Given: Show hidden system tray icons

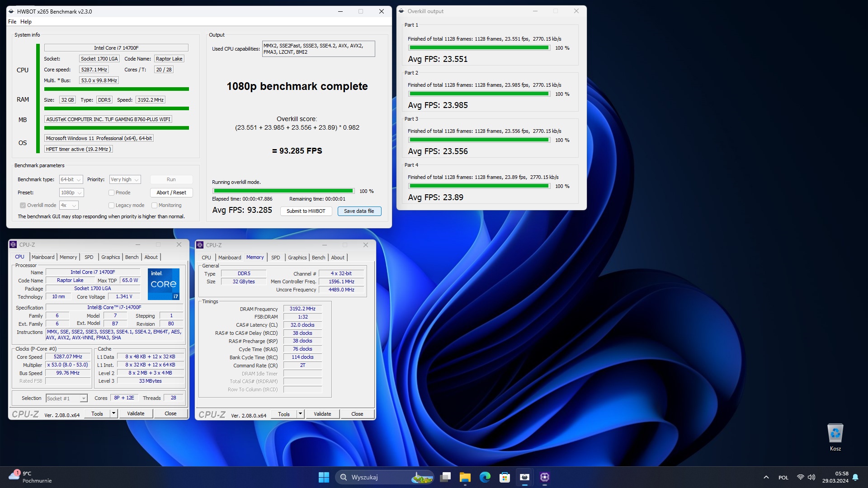Looking at the screenshot, I should pyautogui.click(x=766, y=478).
